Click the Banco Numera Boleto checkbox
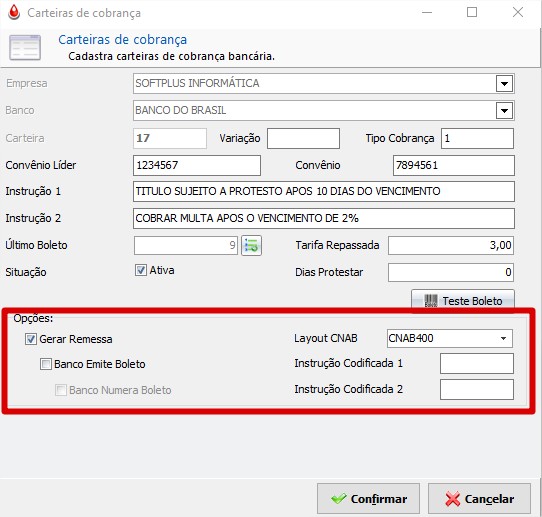 pos(61,390)
